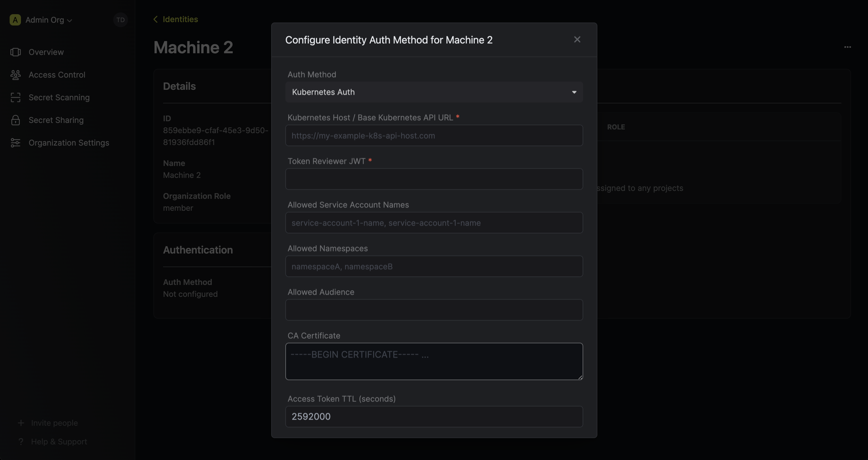Close the Configure Identity Auth Method dialog

[x=577, y=40]
